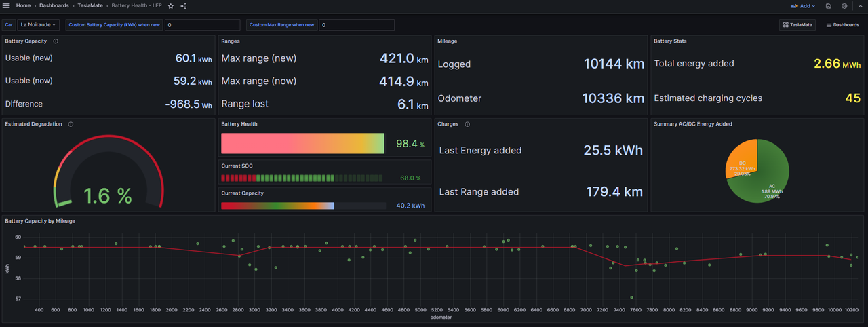
Task: Focus the Custom Max Range input
Action: (357, 24)
